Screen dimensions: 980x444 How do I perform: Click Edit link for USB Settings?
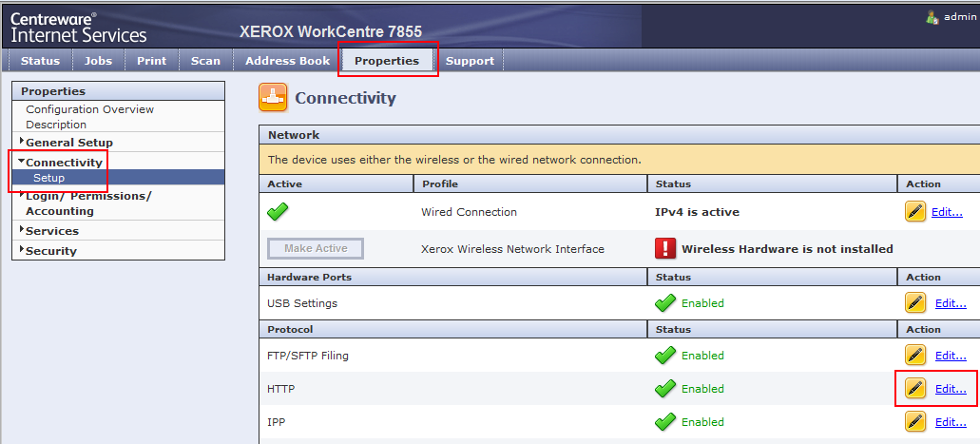[x=951, y=303]
